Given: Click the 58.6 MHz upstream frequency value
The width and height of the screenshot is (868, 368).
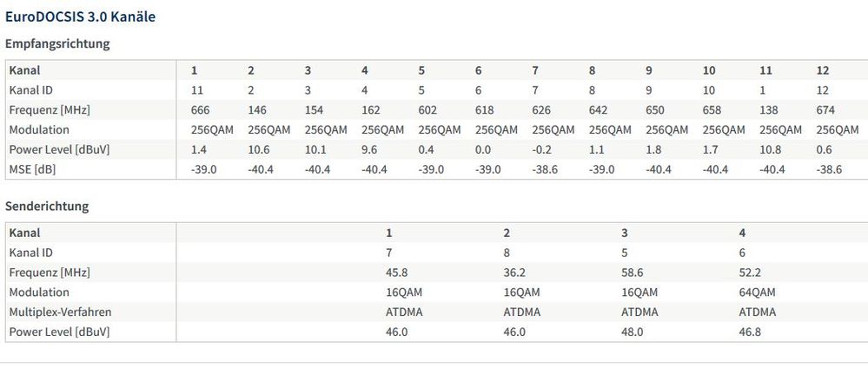Looking at the screenshot, I should [633, 272].
